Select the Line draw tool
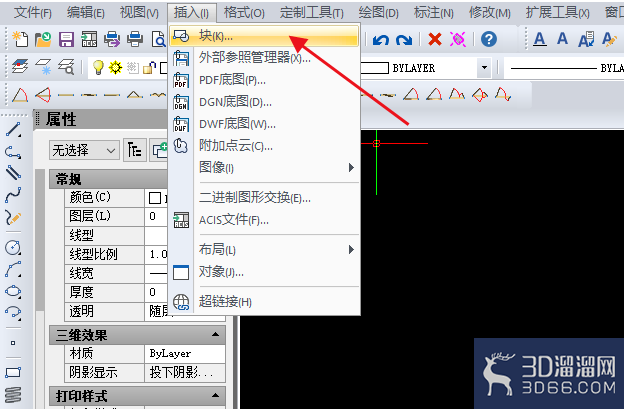624x409 pixels. pyautogui.click(x=13, y=130)
